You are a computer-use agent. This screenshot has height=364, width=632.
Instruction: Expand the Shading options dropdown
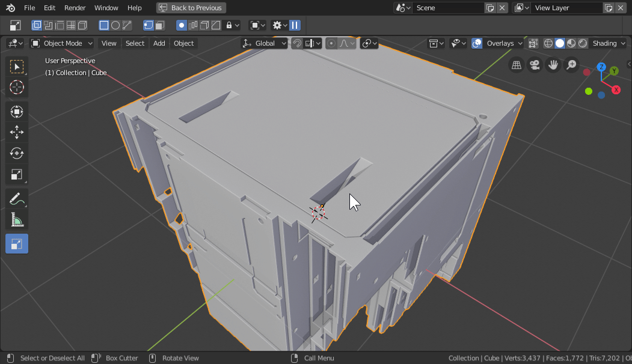[x=609, y=43]
